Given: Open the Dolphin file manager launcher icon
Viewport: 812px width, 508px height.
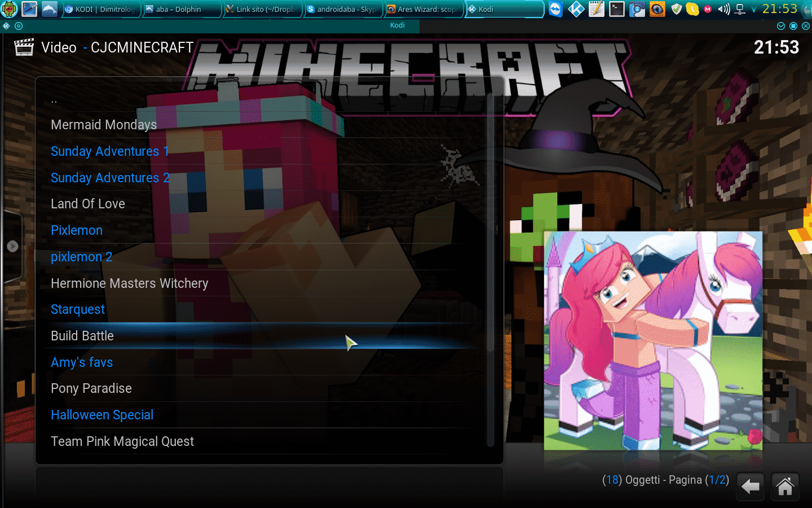Looking at the screenshot, I should (x=50, y=9).
